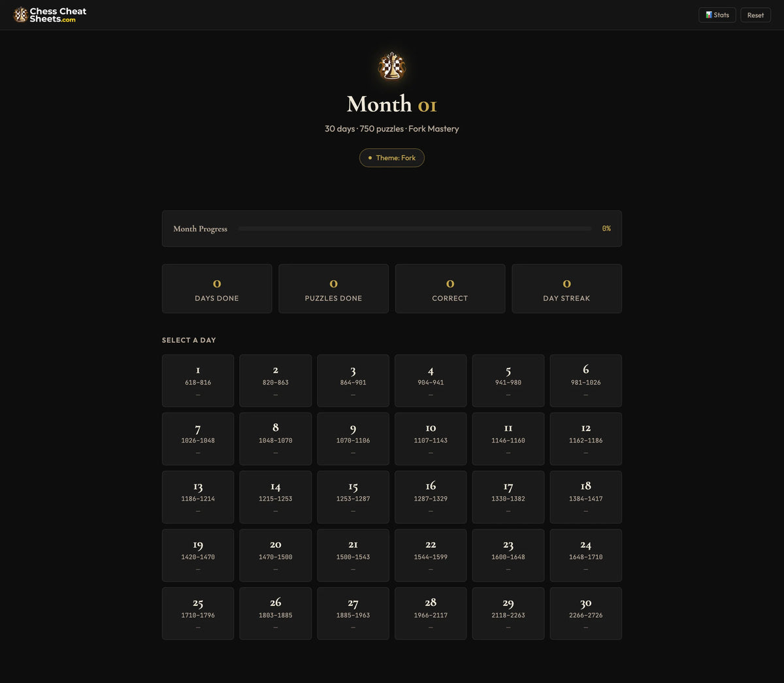784x683 pixels.
Task: Open day 9 puzzles 1070–1106
Action: click(x=353, y=439)
